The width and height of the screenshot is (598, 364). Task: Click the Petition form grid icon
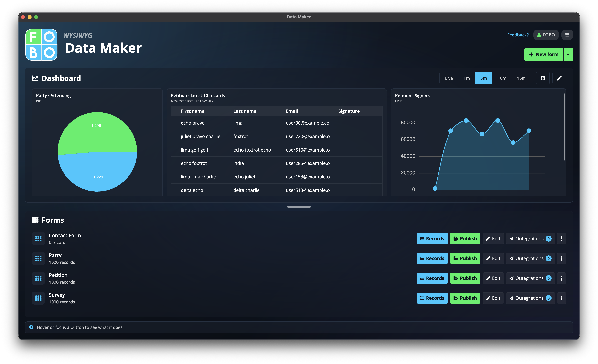click(38, 278)
